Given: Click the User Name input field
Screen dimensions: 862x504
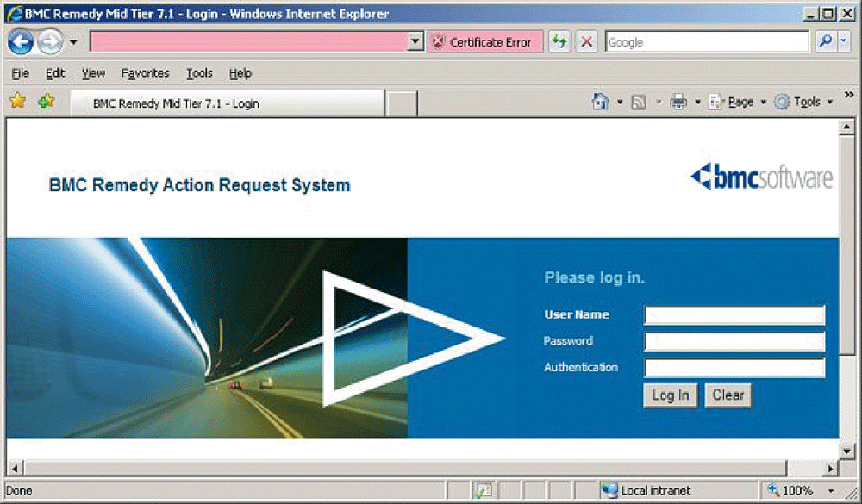Looking at the screenshot, I should (734, 315).
